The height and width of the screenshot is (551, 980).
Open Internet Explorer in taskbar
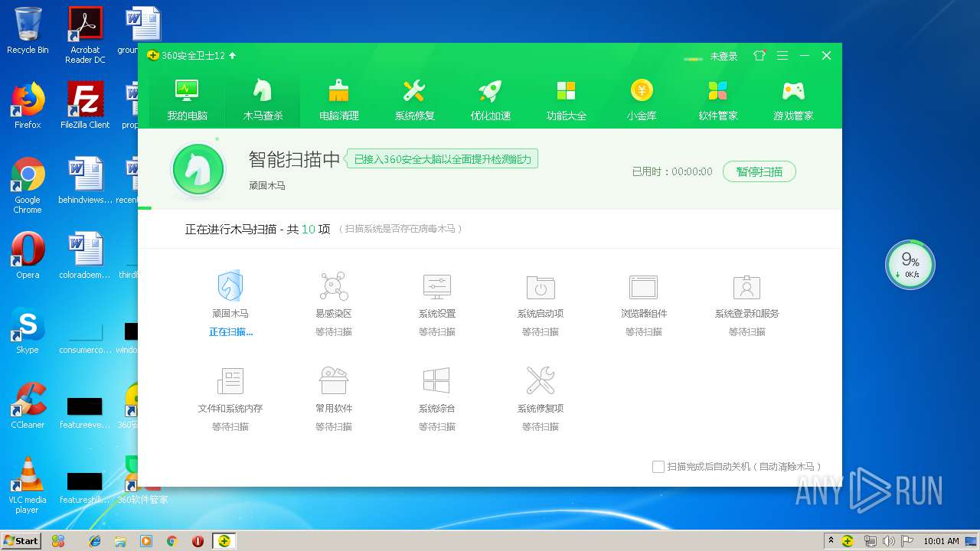point(95,540)
